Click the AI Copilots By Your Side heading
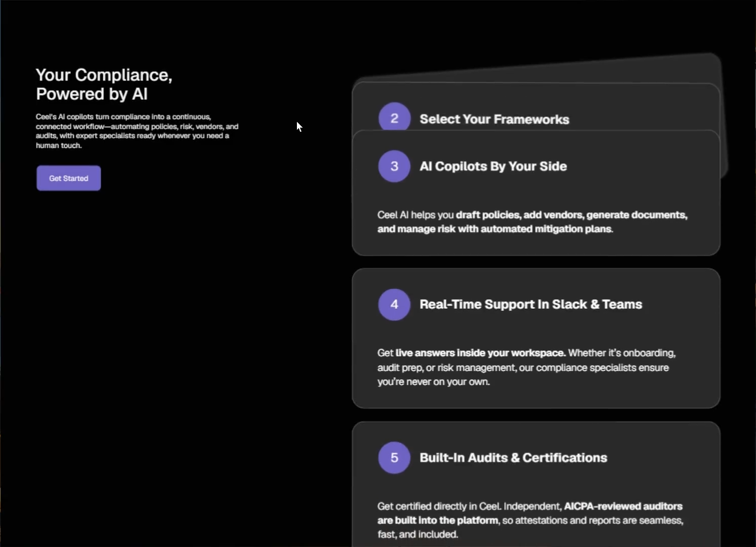 click(493, 167)
